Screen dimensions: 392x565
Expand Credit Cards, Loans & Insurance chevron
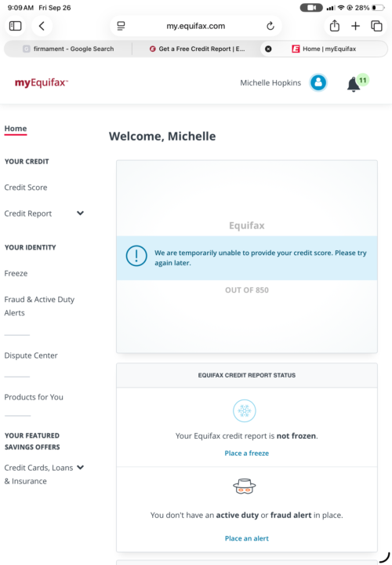pos(80,468)
